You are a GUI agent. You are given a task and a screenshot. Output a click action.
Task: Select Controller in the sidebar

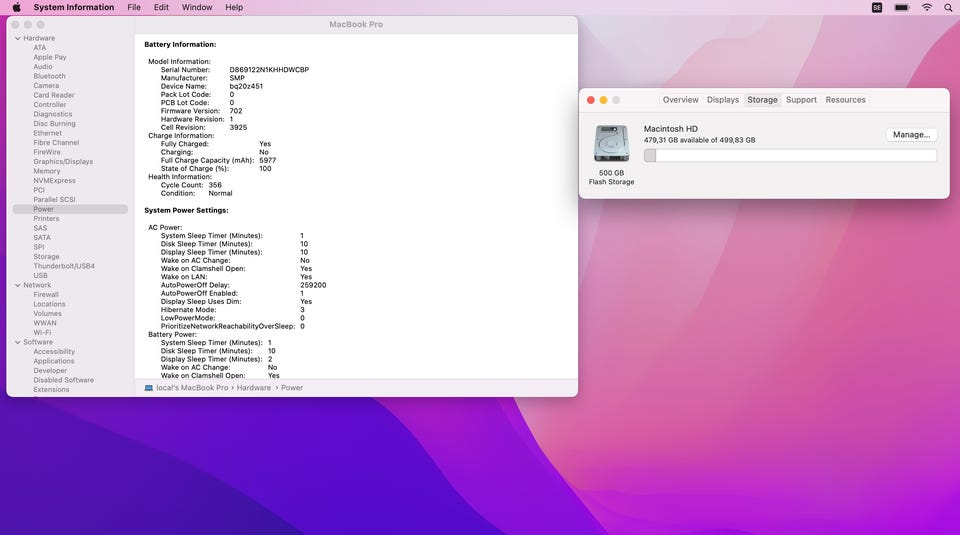point(50,105)
